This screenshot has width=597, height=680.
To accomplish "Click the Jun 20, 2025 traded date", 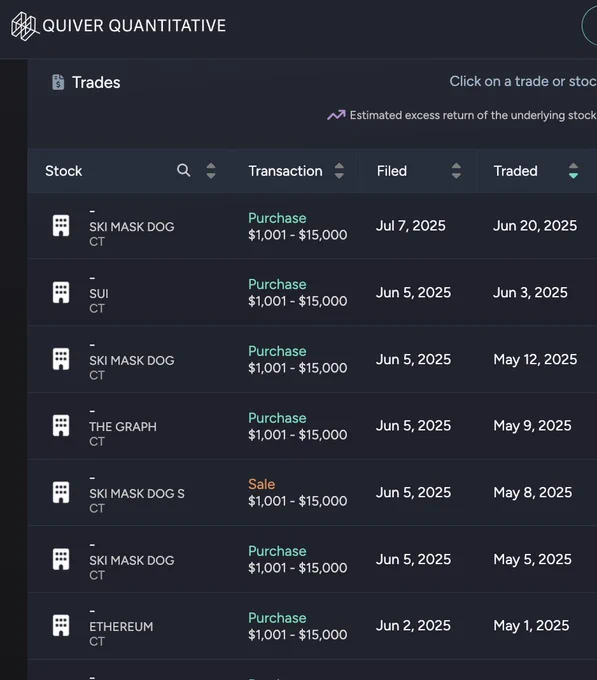I will pyautogui.click(x=535, y=226).
